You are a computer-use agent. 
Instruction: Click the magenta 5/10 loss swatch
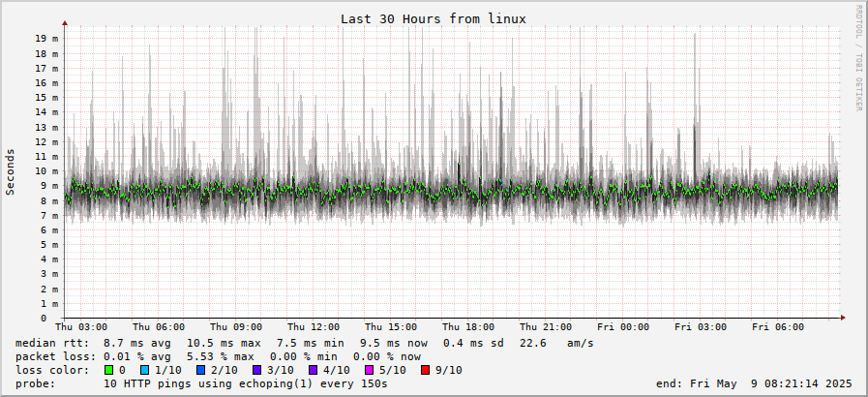[x=370, y=370]
